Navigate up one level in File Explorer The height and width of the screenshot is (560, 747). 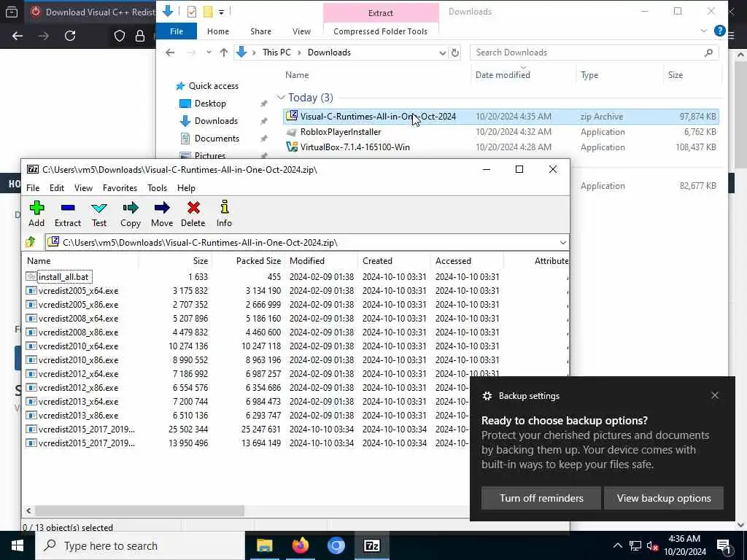223,52
